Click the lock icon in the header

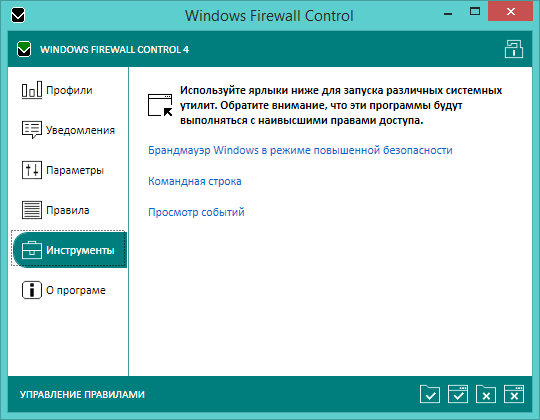[x=514, y=49]
